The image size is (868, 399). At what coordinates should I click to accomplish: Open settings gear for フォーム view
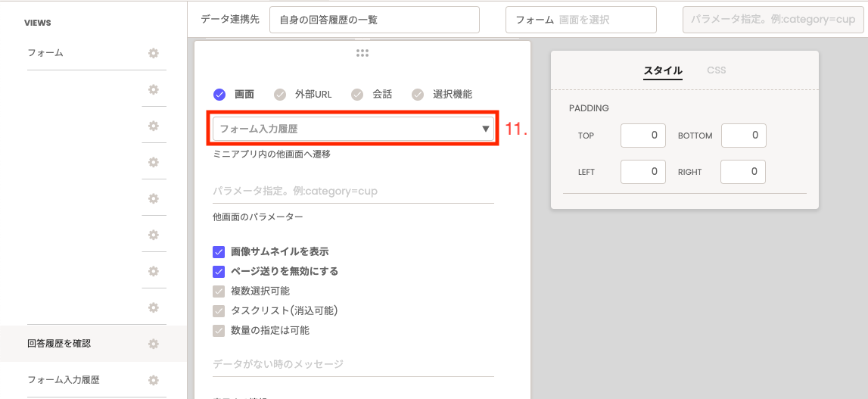click(x=154, y=53)
